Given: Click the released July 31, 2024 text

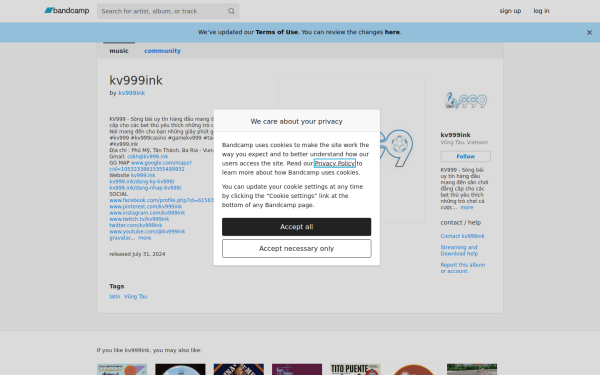Looking at the screenshot, I should pyautogui.click(x=137, y=254).
